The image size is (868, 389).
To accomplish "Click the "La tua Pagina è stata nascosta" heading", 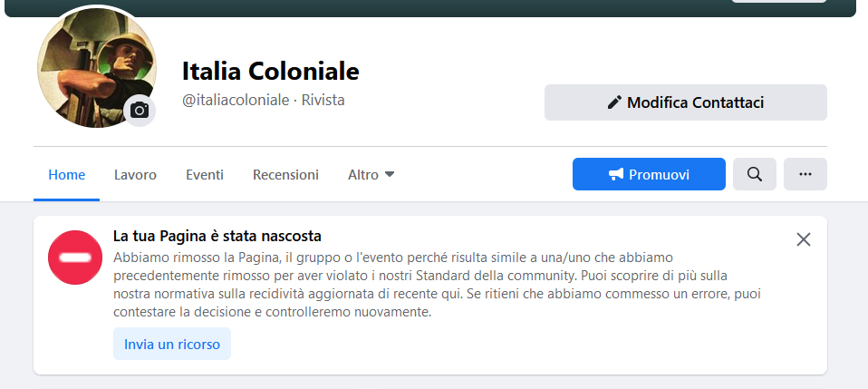I will click(217, 237).
